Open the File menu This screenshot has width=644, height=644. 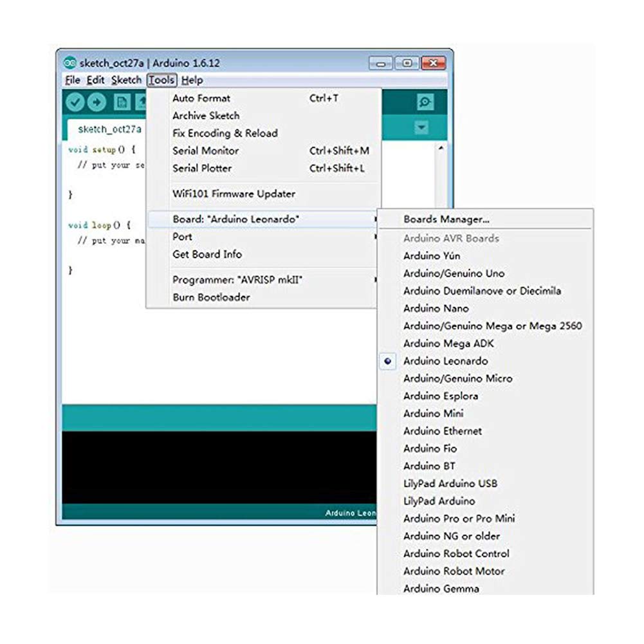(x=73, y=80)
